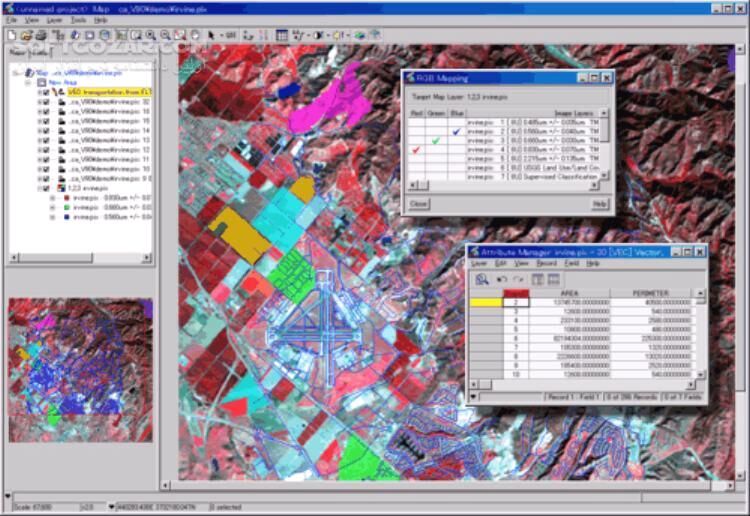750x516 pixels.
Task: Open the Record menu in Attribute Manager
Action: tap(546, 263)
